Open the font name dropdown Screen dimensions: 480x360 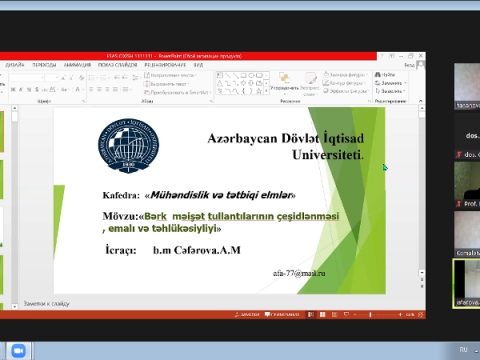coord(42,78)
